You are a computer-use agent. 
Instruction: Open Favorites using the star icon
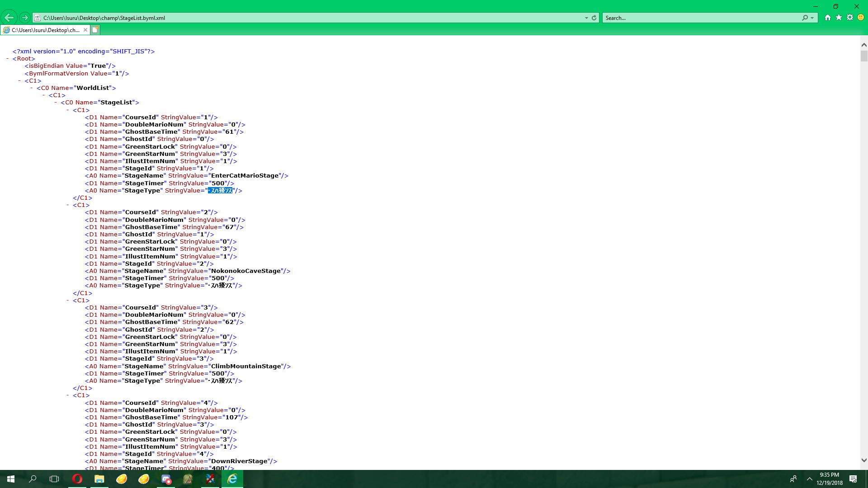[839, 17]
